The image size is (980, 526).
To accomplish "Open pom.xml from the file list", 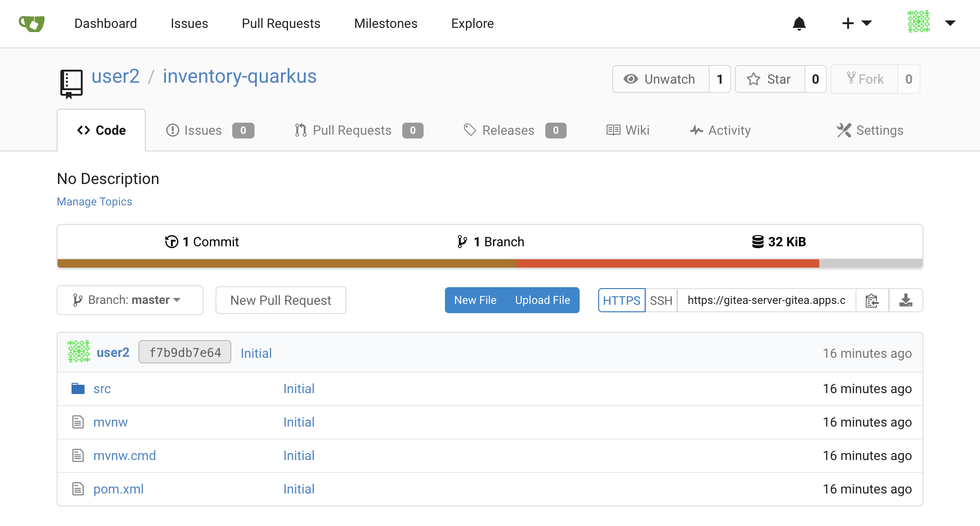I will pos(118,489).
